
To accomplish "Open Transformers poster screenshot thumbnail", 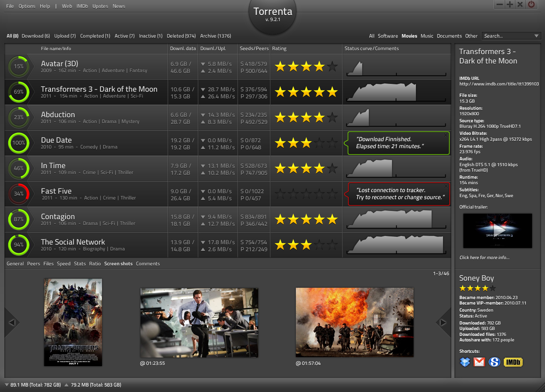I will 73,322.
